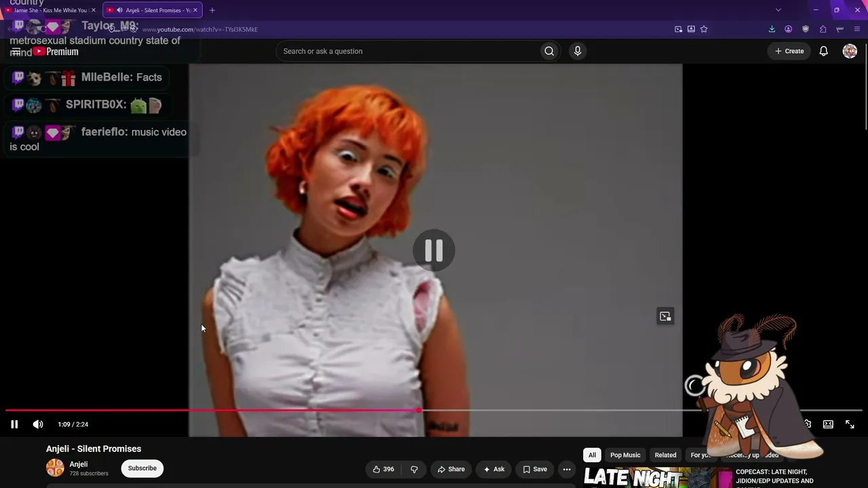Go to YouTube home via the Premium logo

point(56,52)
